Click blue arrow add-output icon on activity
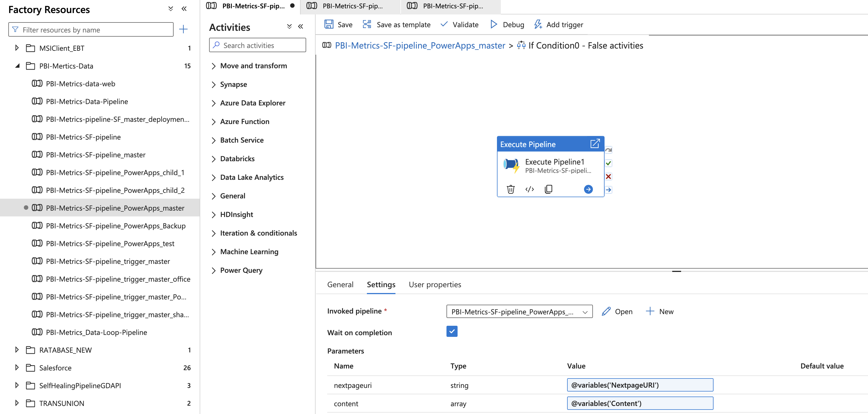Image resolution: width=868 pixels, height=414 pixels. 588,189
